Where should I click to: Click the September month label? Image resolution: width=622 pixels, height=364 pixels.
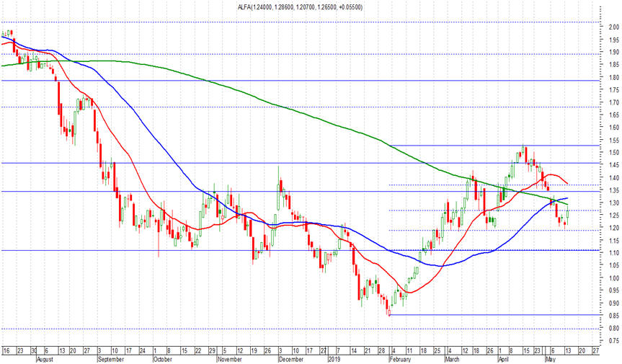tap(111, 359)
